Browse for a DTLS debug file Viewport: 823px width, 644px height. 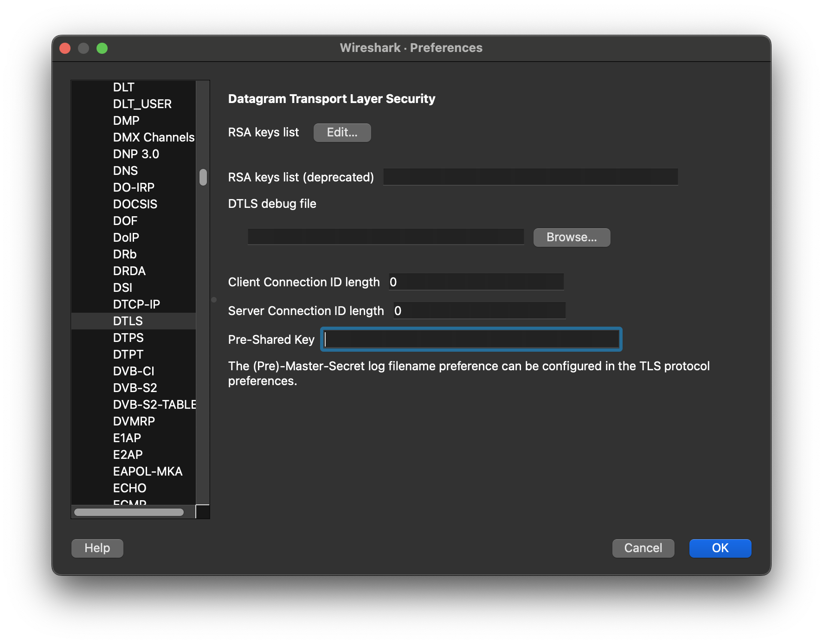coord(572,238)
